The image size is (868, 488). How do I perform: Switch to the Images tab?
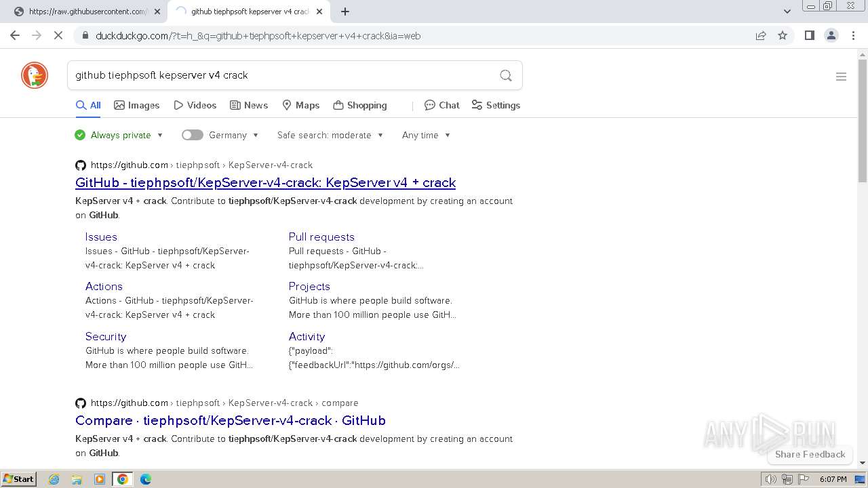[x=136, y=105]
